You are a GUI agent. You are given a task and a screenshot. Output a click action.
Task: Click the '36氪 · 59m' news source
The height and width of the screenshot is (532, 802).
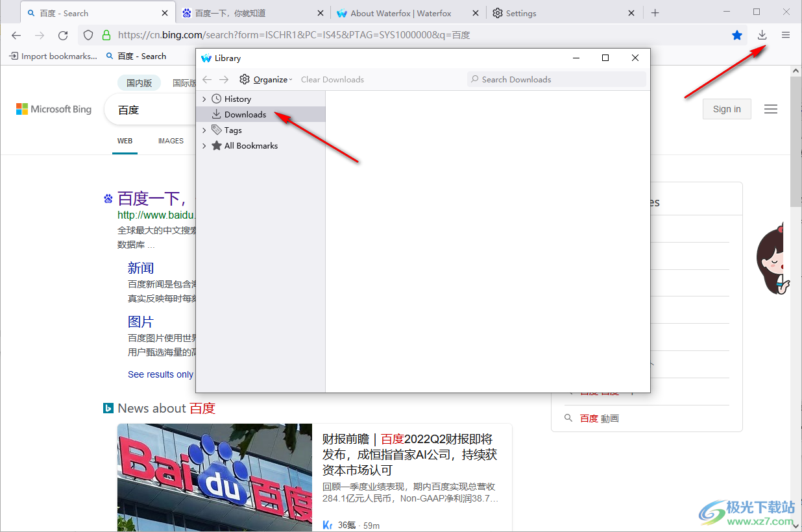[x=351, y=525]
